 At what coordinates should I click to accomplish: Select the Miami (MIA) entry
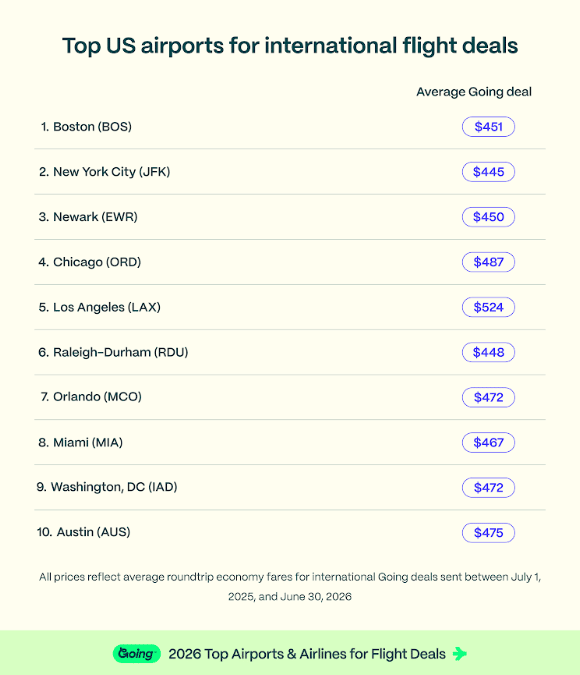pyautogui.click(x=81, y=442)
